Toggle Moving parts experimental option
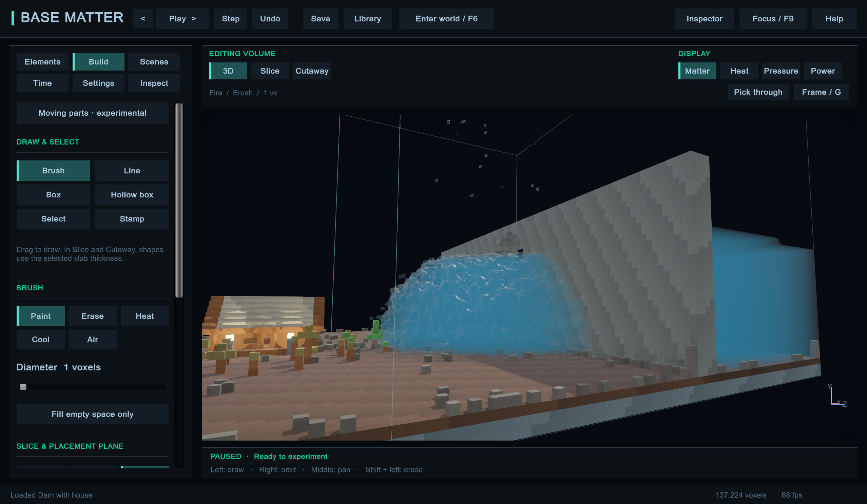 [93, 113]
